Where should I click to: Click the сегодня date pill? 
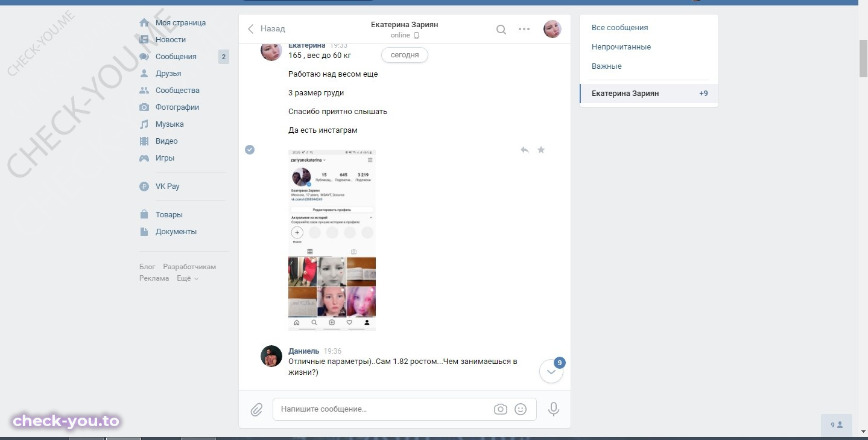(x=405, y=55)
